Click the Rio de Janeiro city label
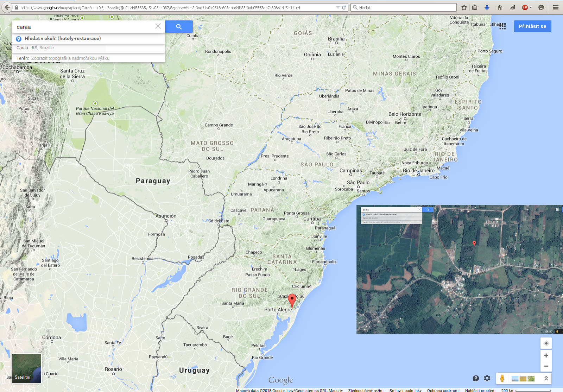The image size is (563, 392). coord(419,171)
